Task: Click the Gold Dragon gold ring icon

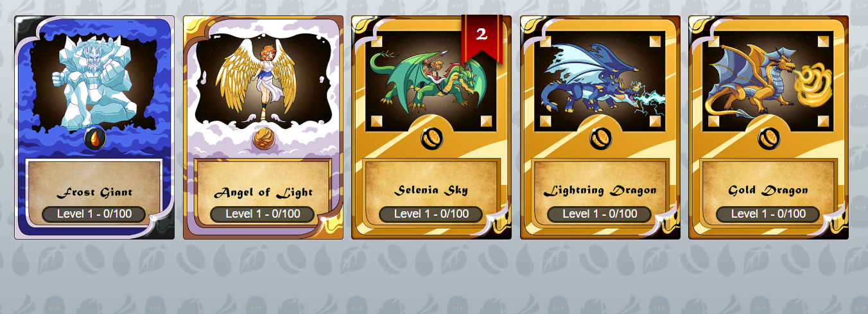Action: (768, 139)
